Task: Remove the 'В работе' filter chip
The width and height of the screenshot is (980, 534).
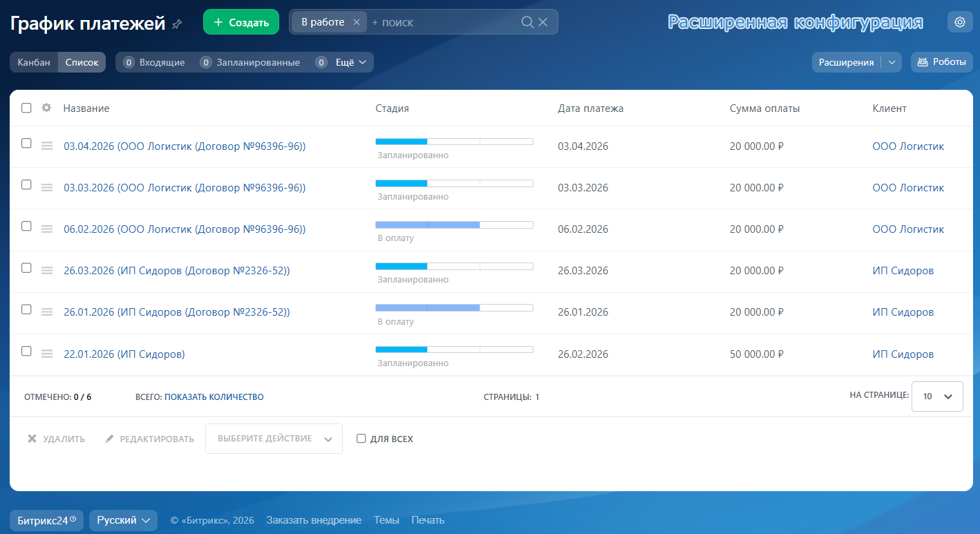Action: (x=356, y=22)
